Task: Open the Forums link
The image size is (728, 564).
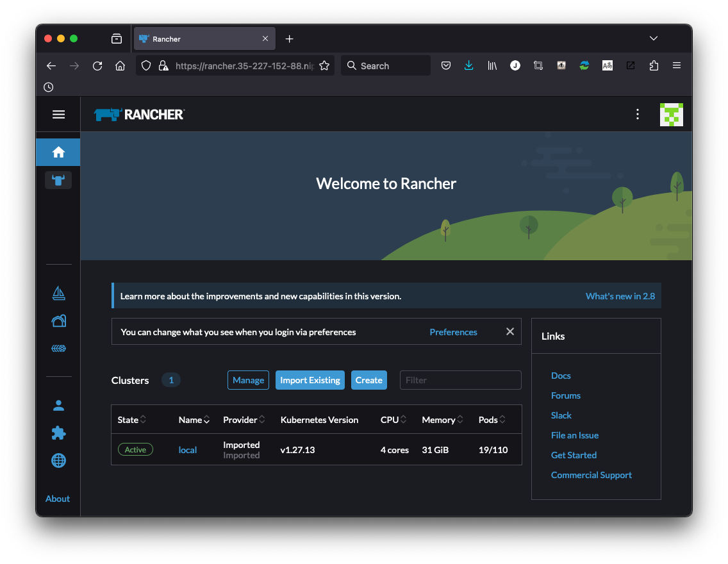Action: point(565,395)
